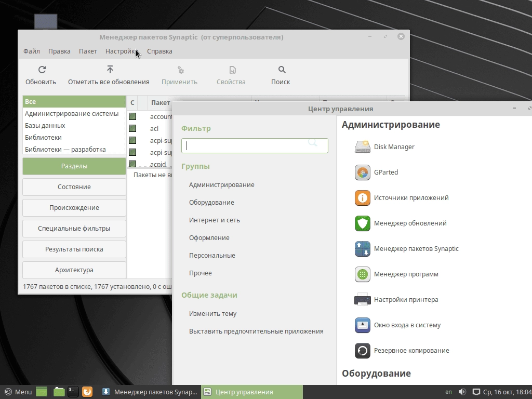Open the Справка menu in Synaptic
This screenshot has width=532, height=399.
(x=159, y=51)
